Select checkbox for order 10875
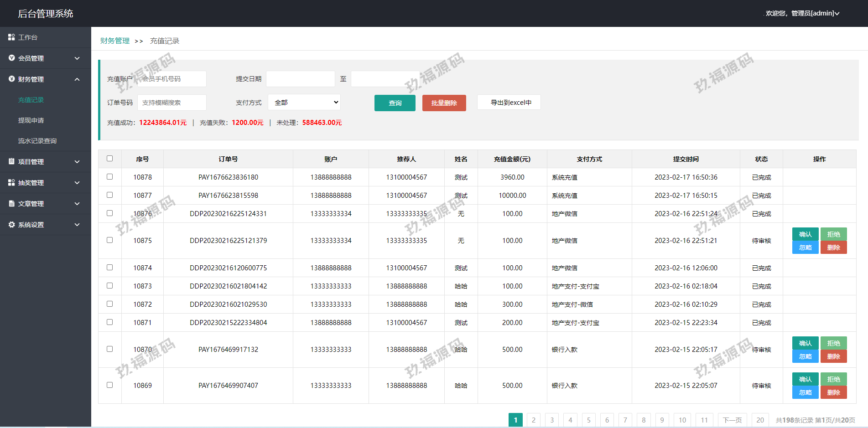 pyautogui.click(x=109, y=240)
